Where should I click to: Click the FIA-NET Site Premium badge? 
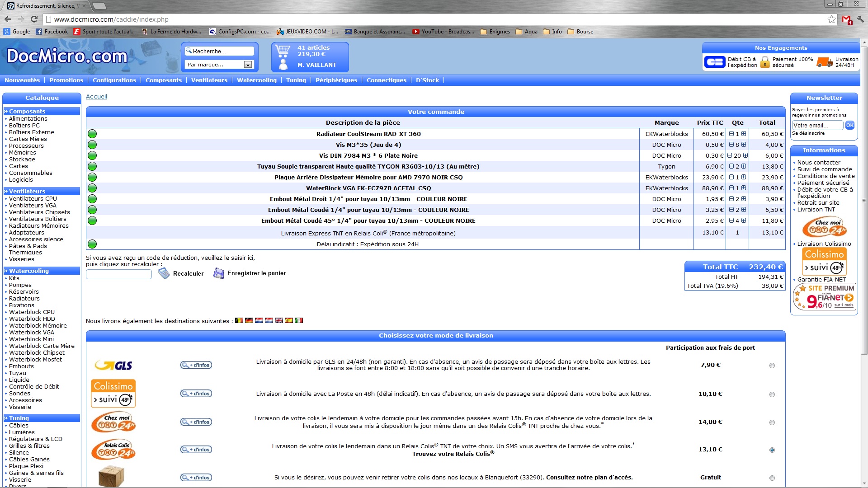click(825, 297)
